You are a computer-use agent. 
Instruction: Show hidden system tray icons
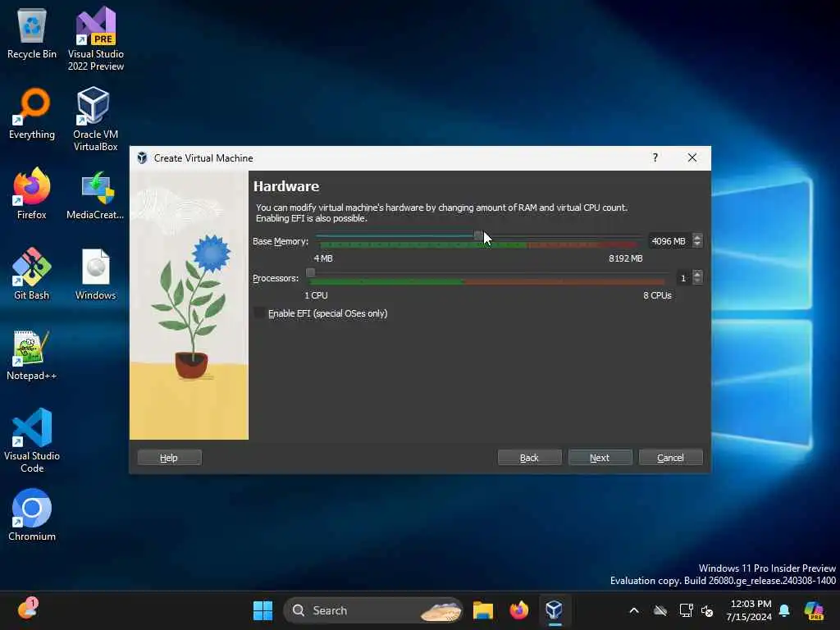[634, 610]
